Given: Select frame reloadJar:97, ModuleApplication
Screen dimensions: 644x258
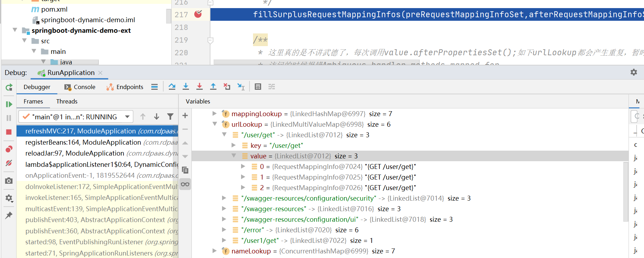Looking at the screenshot, I should click(97, 153).
